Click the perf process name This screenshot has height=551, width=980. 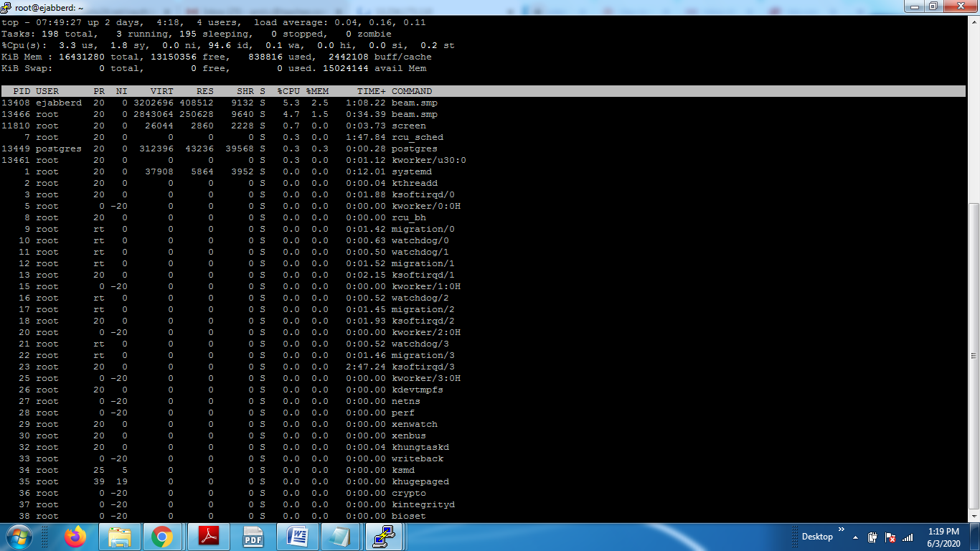[x=403, y=413]
